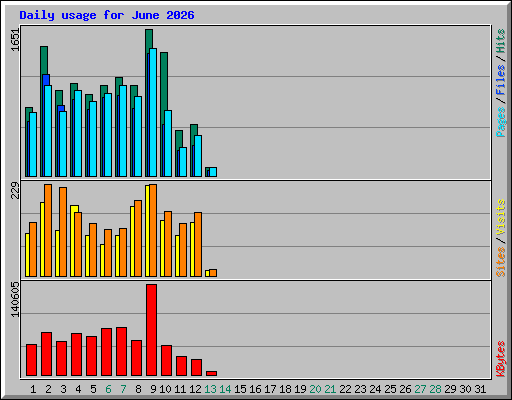Image resolution: width=512 pixels, height=400 pixels.
Task: Click the cyan "Pages" legend label
Action: click(501, 122)
